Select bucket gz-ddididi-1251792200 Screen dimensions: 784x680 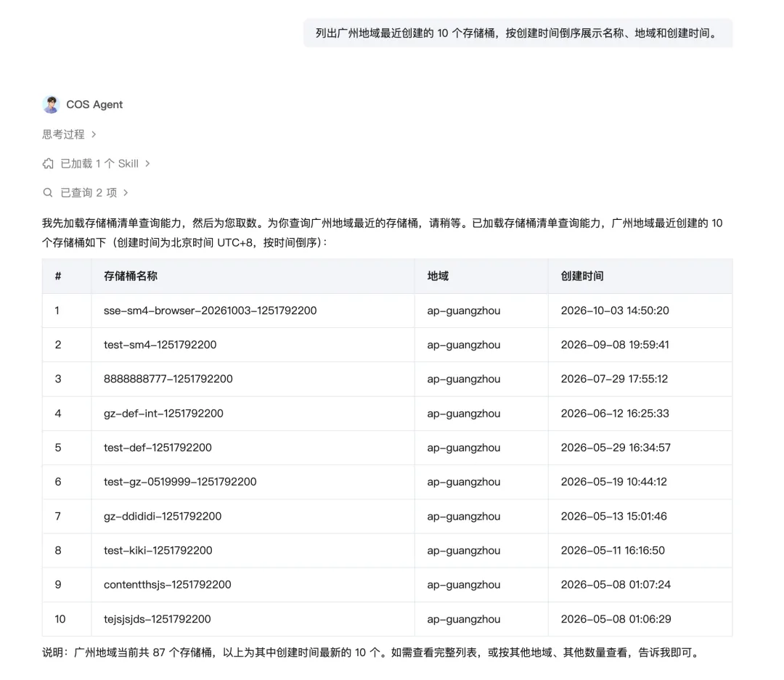pyautogui.click(x=163, y=516)
